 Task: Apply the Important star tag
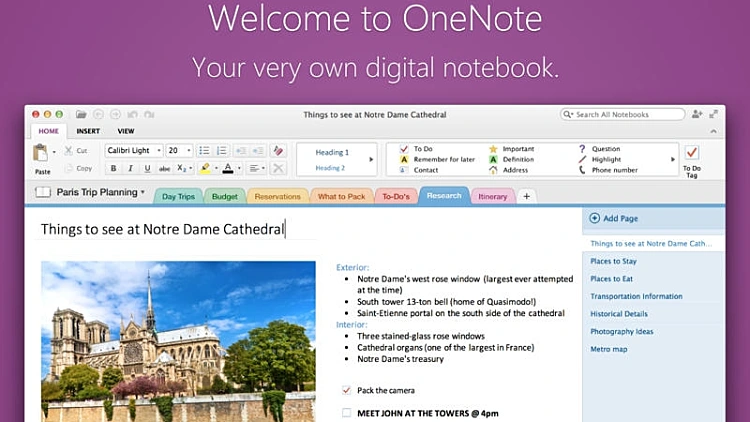tap(511, 149)
